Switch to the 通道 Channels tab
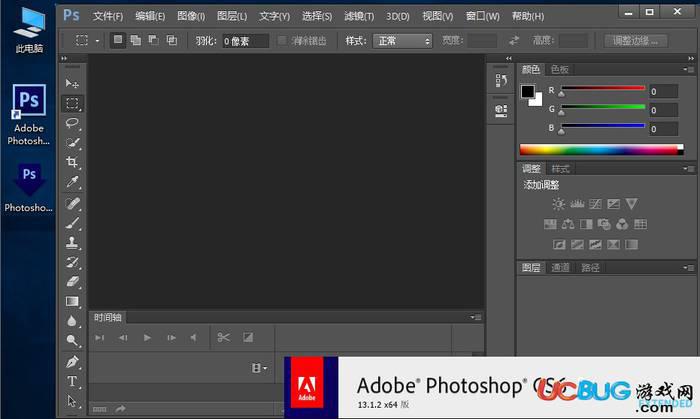Image resolution: width=700 pixels, height=419 pixels. point(560,268)
